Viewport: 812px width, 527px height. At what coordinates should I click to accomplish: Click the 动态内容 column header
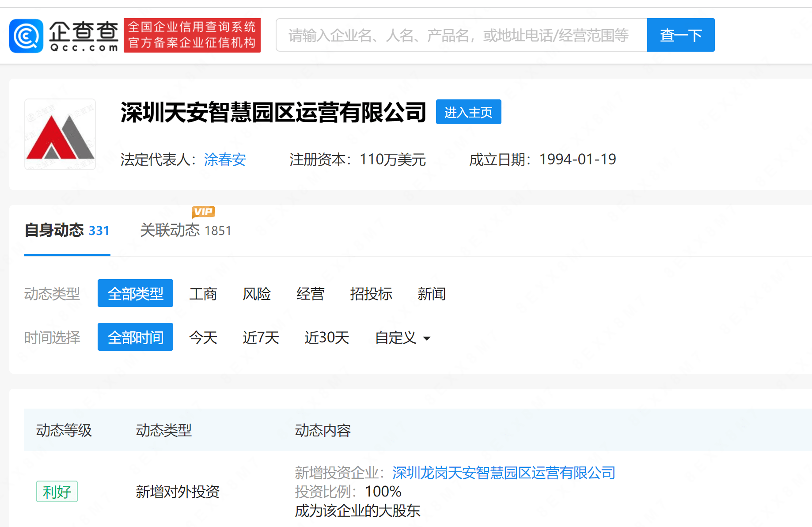click(323, 430)
